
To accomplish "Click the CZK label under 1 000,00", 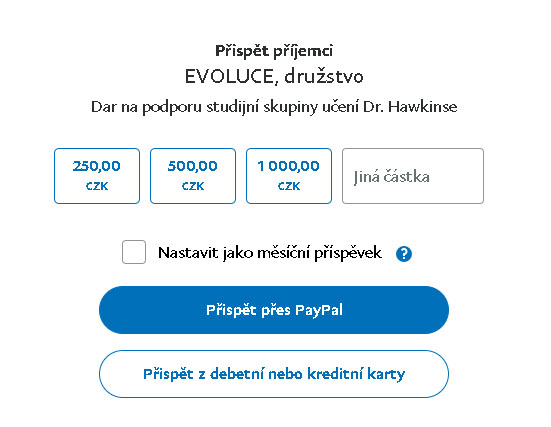I will pos(289,186).
